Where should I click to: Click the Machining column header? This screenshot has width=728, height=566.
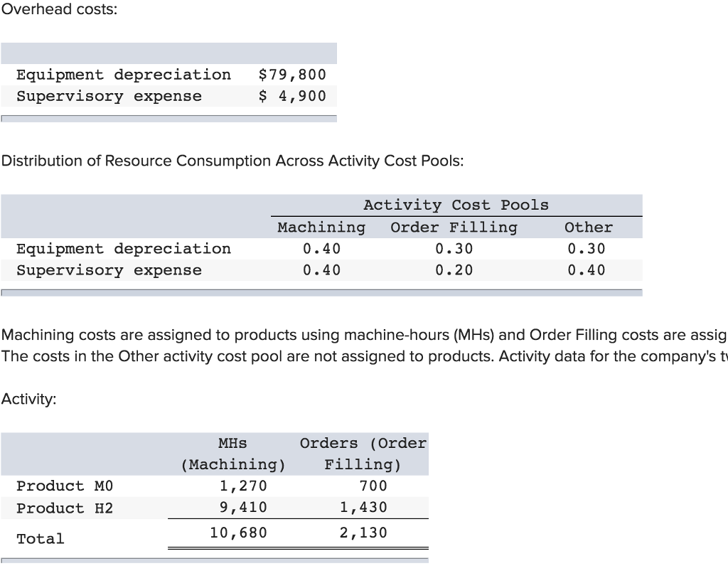point(321,227)
